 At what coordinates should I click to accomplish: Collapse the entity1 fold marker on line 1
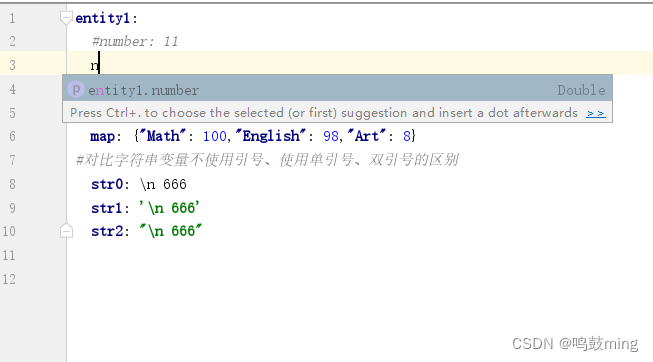pyautogui.click(x=66, y=17)
